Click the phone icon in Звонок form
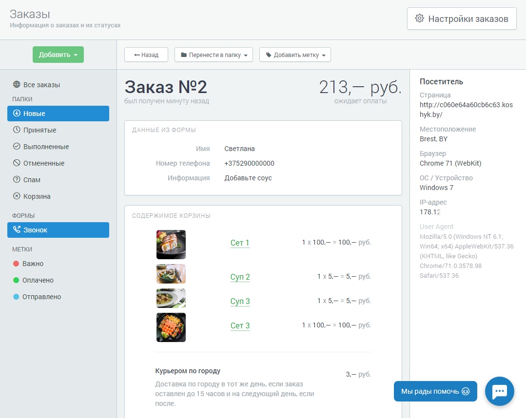 pos(17,230)
